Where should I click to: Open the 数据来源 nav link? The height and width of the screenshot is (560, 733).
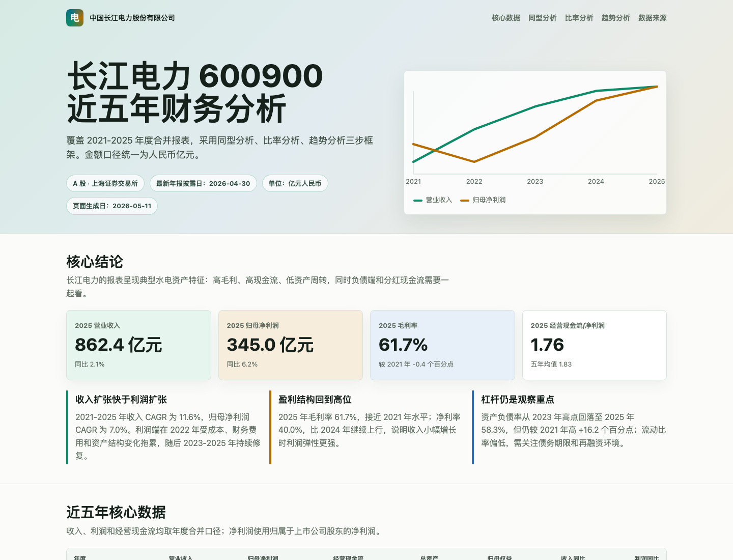652,18
